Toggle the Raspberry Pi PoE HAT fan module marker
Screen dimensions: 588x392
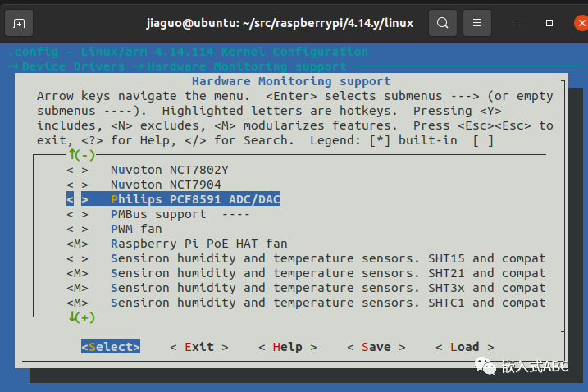click(77, 244)
